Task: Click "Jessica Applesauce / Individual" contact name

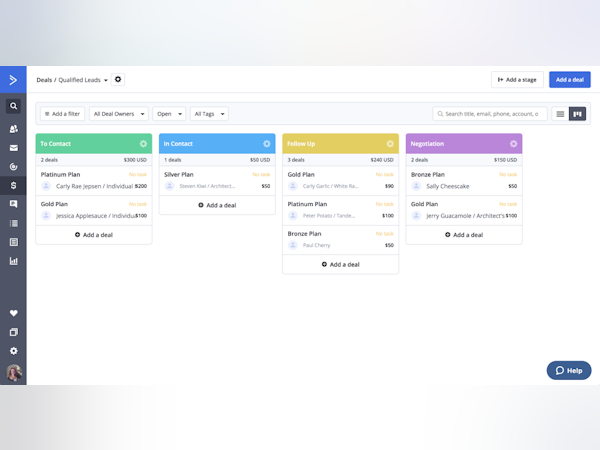Action: click(x=95, y=216)
